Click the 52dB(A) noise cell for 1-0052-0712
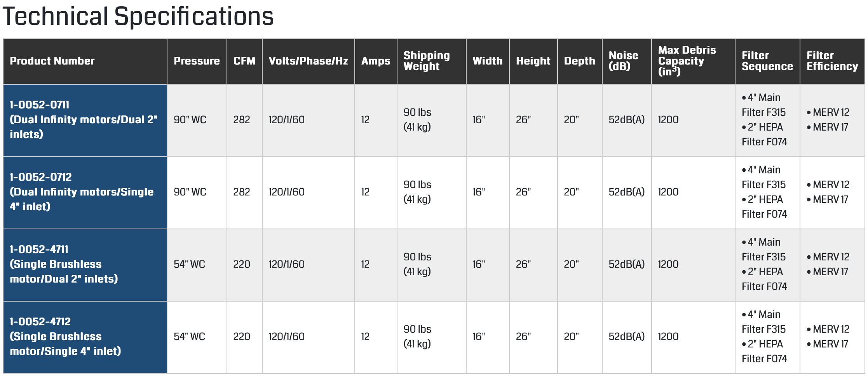Viewport: 868px width, 377px height. (626, 192)
